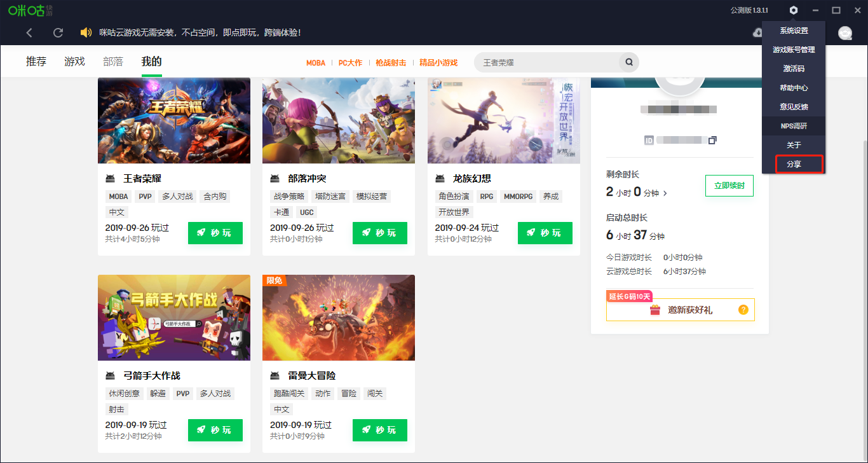Screen dimensions: 868x463
Task: Click Android icon beside 雷曼大冒险
Action: (275, 376)
